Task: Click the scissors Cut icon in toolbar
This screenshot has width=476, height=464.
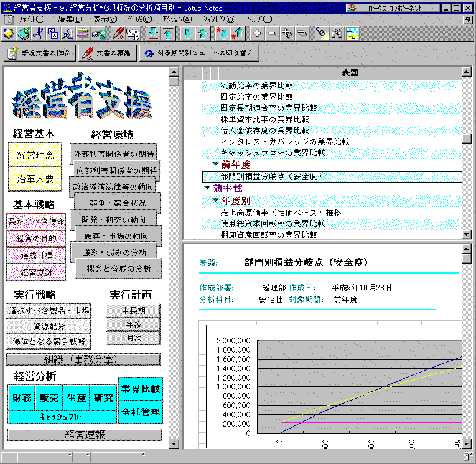Action: [x=39, y=33]
